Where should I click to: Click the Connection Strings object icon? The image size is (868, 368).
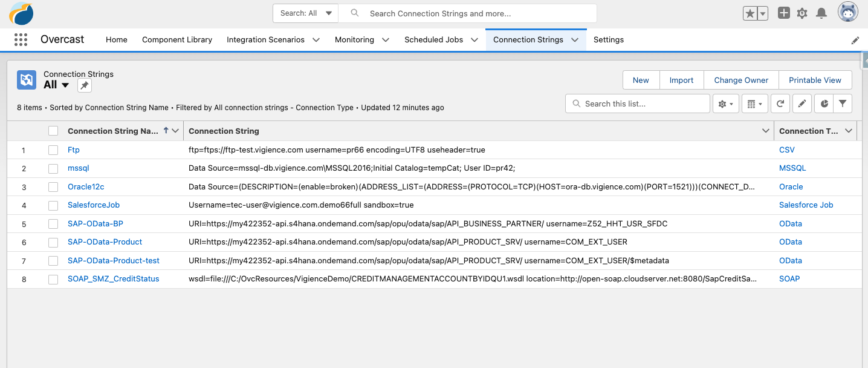point(27,79)
